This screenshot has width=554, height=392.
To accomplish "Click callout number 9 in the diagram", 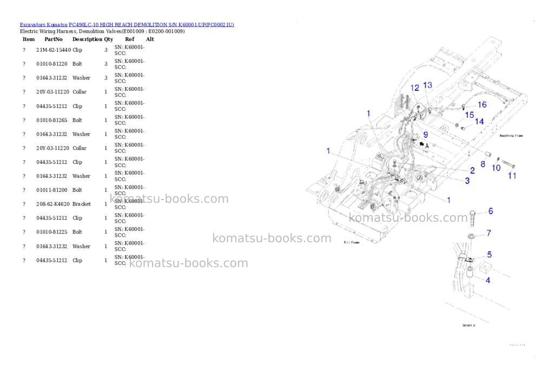I will (x=426, y=135).
